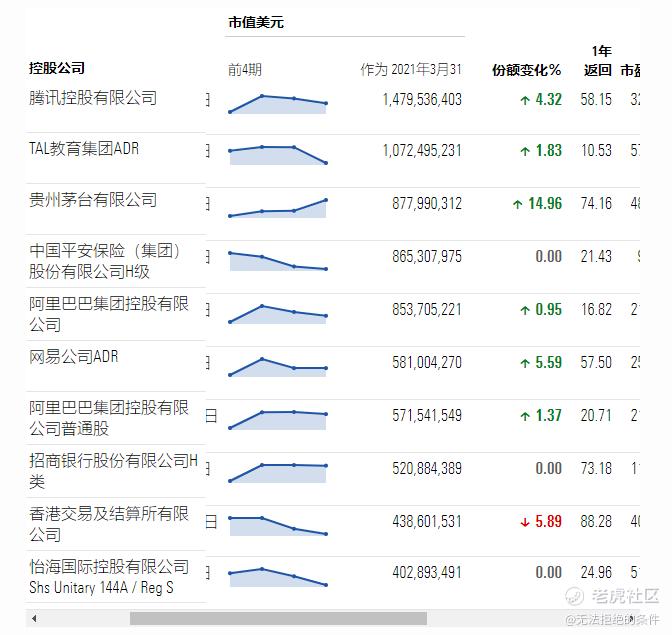Click the 作为 2021年3月31 column header
The image size is (672, 635).
(411, 69)
